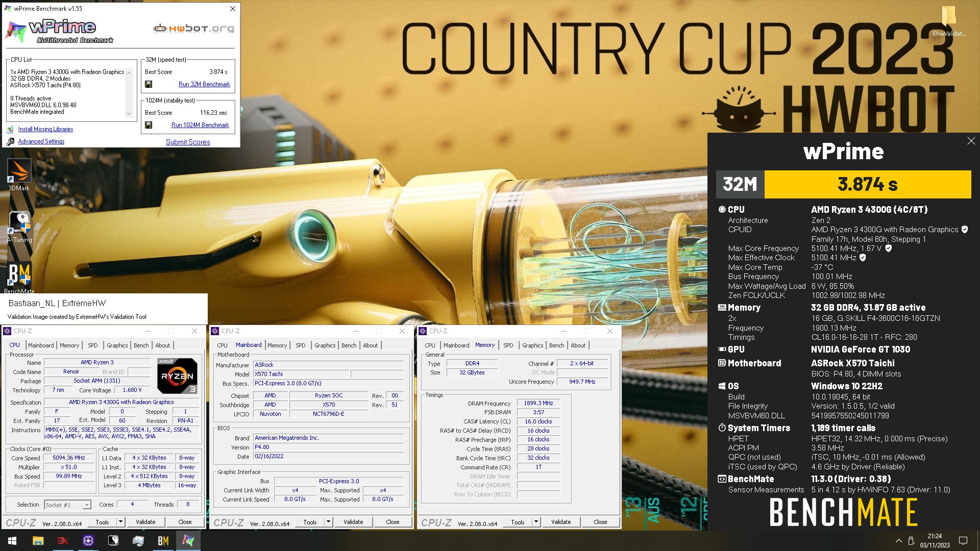Click Run 32M Benchmark link

(x=204, y=84)
